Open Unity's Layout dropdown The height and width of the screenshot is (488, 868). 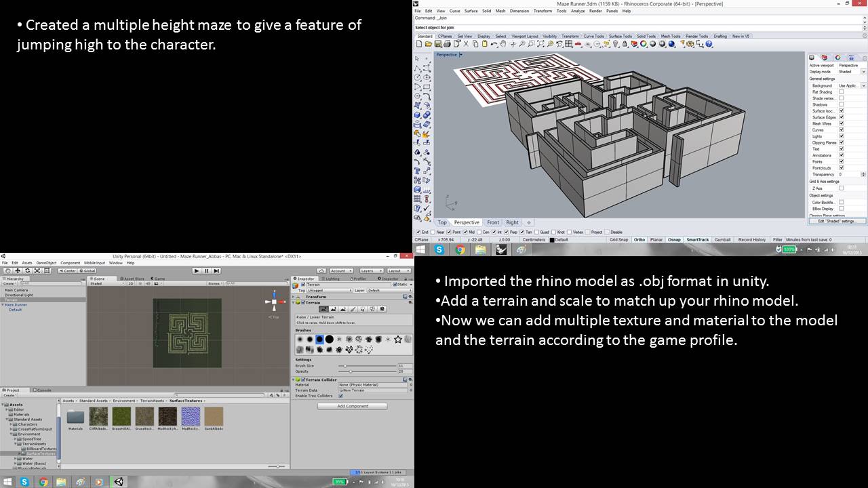coord(399,270)
